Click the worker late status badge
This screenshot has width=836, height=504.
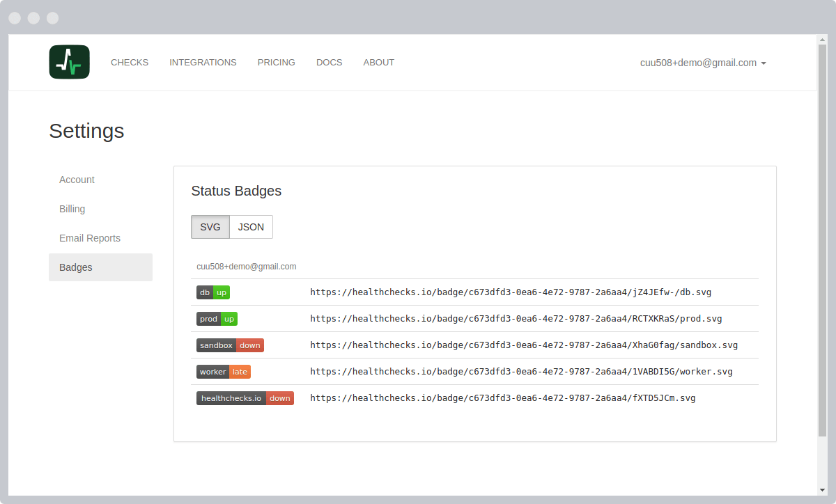pyautogui.click(x=223, y=372)
